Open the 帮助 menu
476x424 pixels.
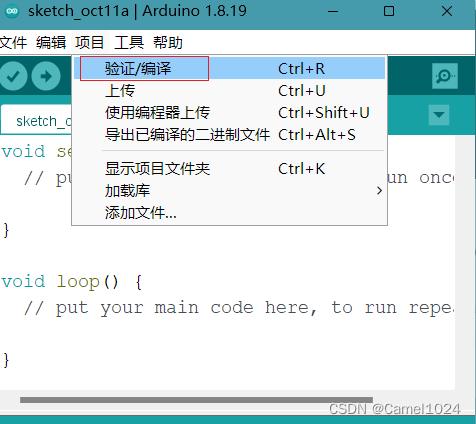click(x=168, y=43)
